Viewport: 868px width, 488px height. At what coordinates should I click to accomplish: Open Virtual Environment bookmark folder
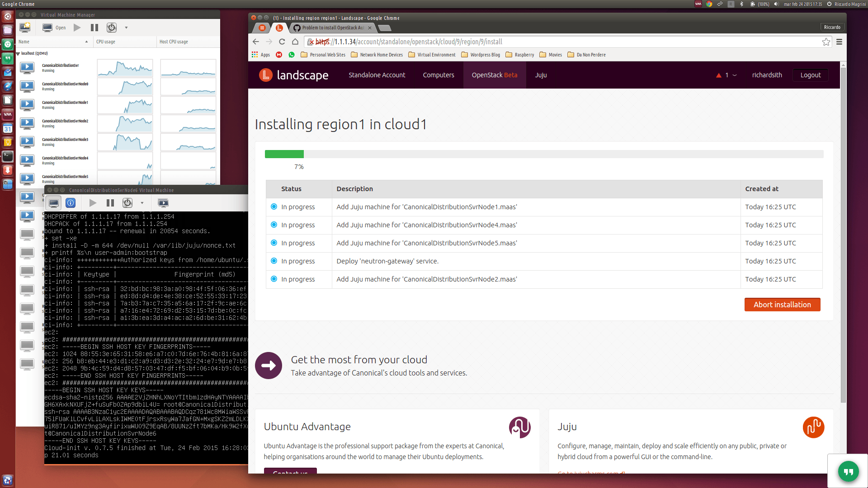click(432, 55)
